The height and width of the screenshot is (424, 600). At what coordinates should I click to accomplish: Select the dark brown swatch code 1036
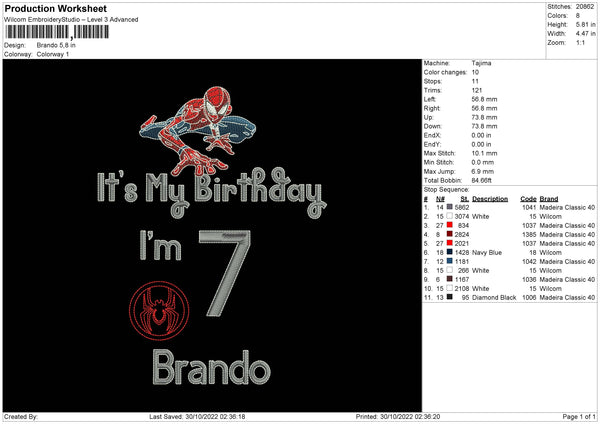[450, 279]
